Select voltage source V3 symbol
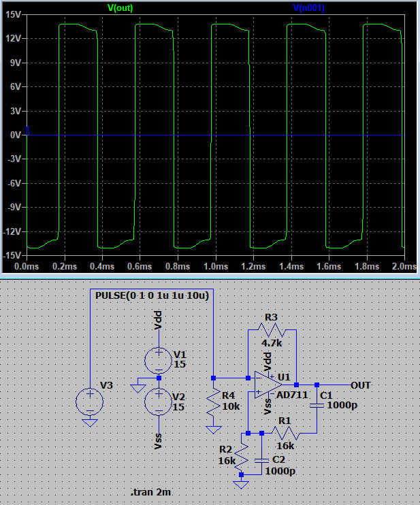 [x=89, y=400]
